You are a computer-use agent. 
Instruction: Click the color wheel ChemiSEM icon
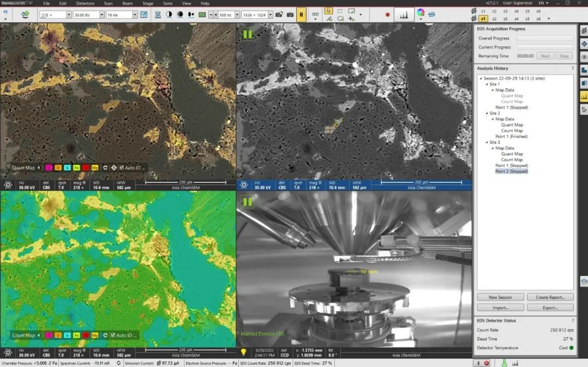[420, 13]
